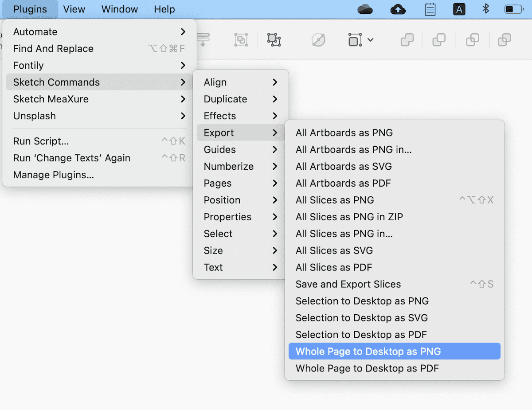The width and height of the screenshot is (532, 410).
Task: Click the Group layers toolbar icon
Action: [x=241, y=40]
